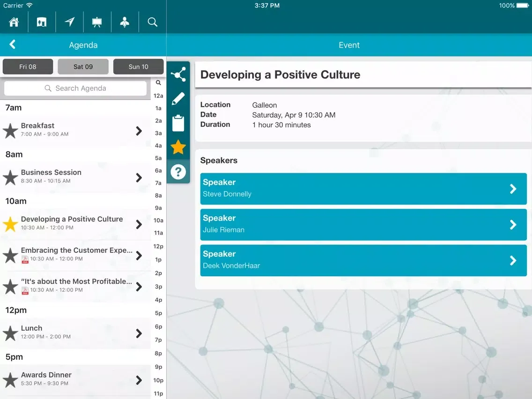
Task: Tap the question mark help icon
Action: pyautogui.click(x=178, y=172)
